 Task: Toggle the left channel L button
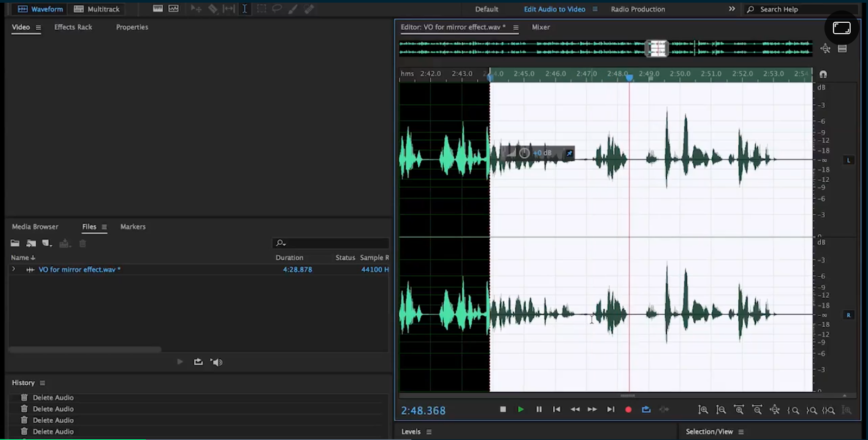[x=848, y=160]
